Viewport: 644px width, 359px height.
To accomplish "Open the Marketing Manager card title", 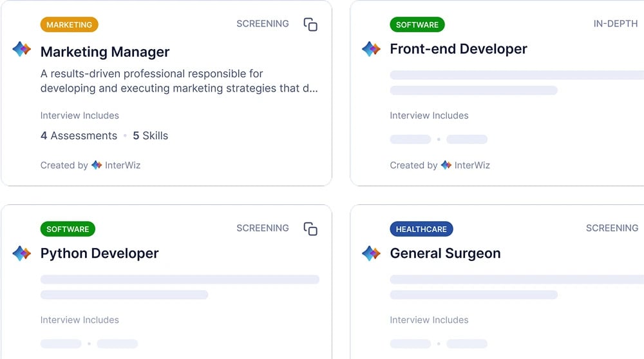I will (105, 52).
